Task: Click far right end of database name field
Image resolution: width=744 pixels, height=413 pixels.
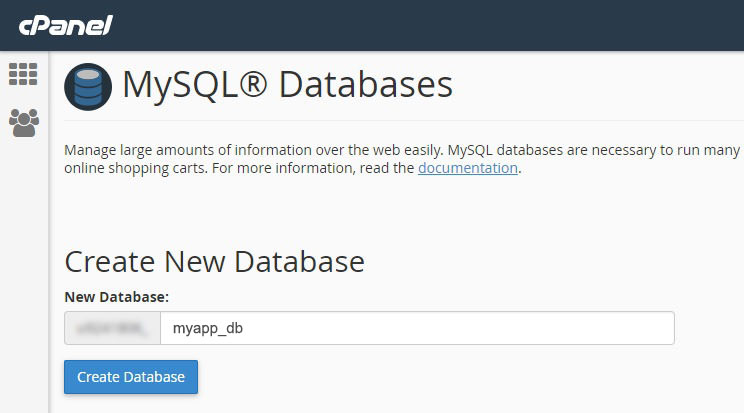Action: click(660, 328)
